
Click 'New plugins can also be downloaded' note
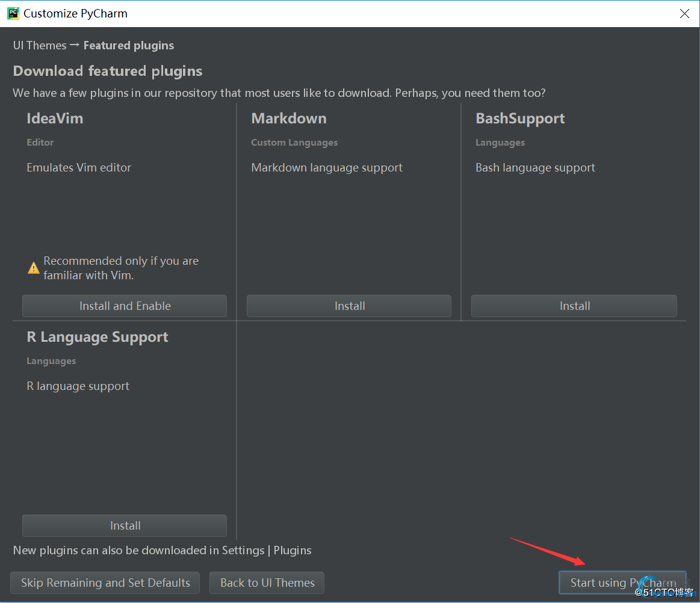(162, 550)
